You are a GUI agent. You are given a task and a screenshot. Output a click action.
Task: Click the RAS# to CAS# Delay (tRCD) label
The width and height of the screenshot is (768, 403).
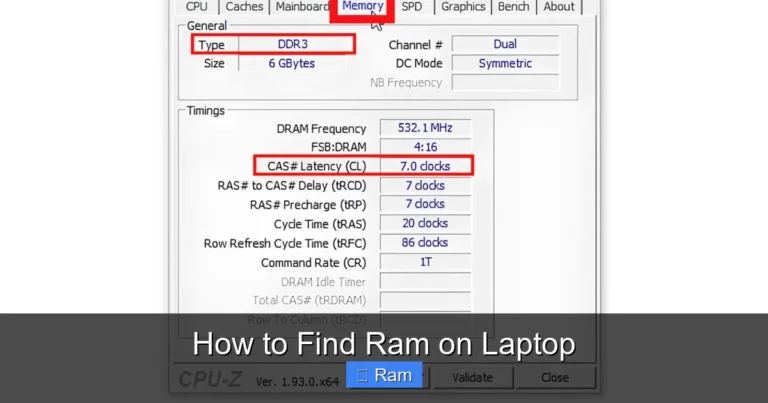click(x=292, y=186)
